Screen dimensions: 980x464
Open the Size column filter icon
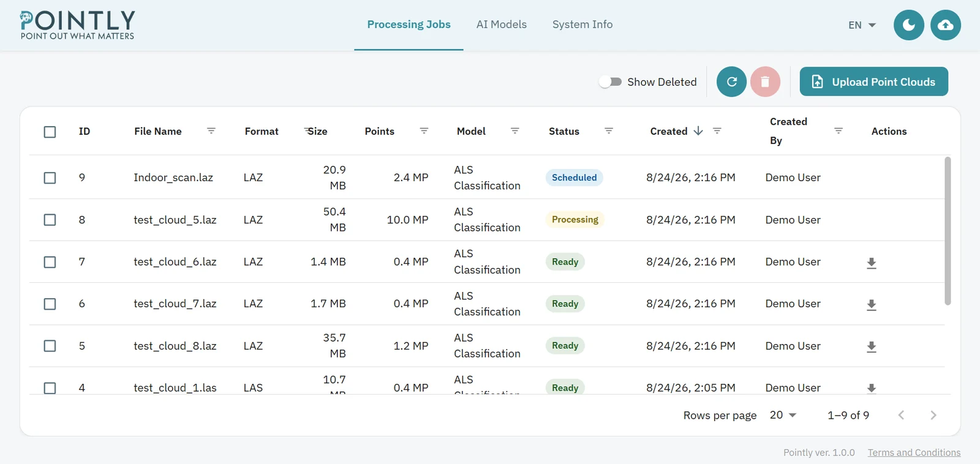pos(307,131)
